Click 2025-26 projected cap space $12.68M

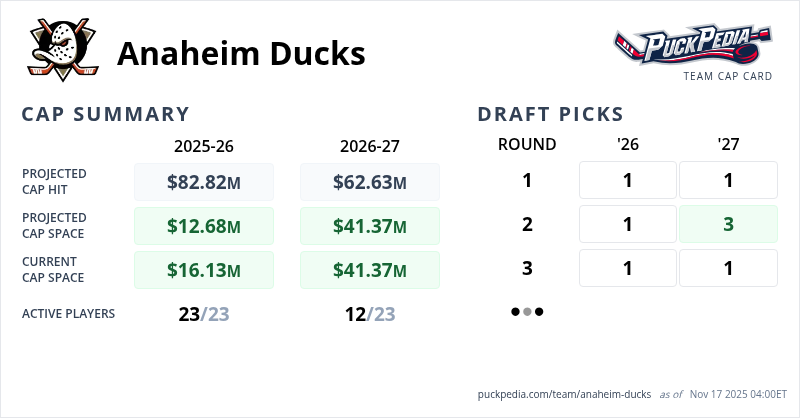tap(204, 226)
